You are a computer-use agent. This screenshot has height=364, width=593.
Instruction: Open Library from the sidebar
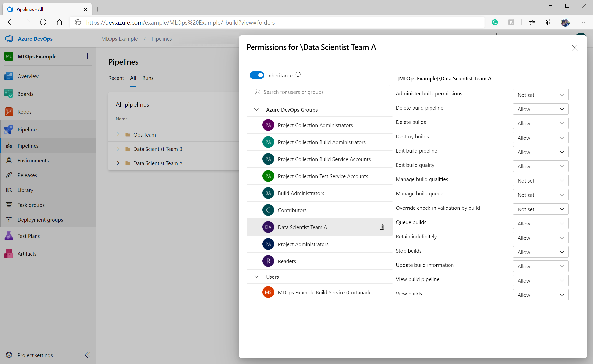[48, 190]
